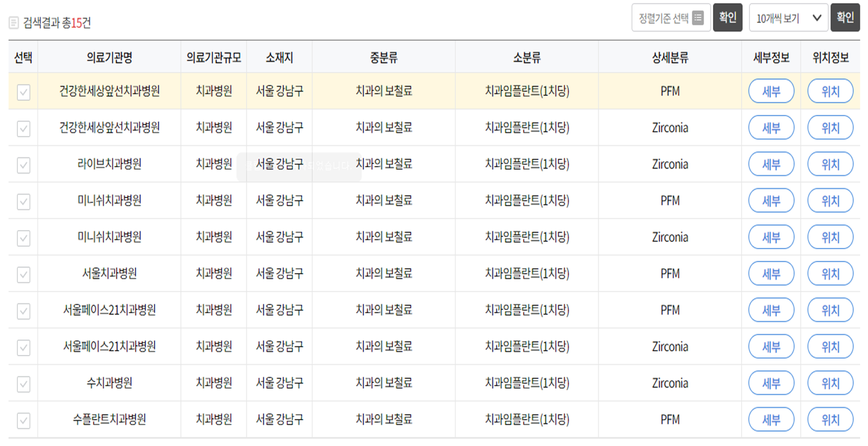Viewport: 868px width, 446px height.
Task: Show 위치 location for 건강한세상앞선치과병원 Zirconia
Action: [x=830, y=128]
